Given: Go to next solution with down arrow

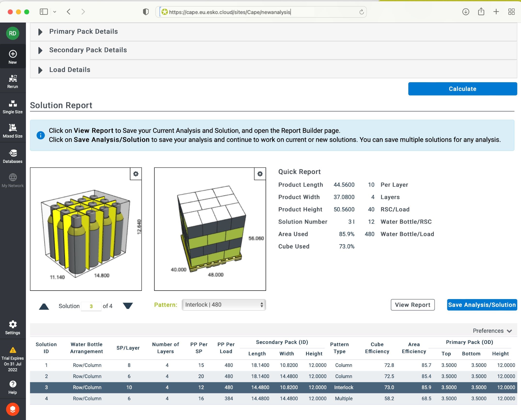Looking at the screenshot, I should [128, 306].
